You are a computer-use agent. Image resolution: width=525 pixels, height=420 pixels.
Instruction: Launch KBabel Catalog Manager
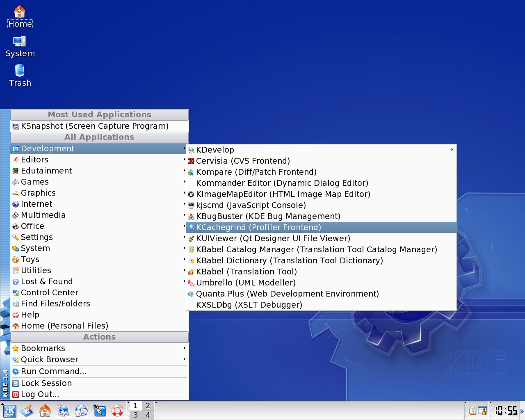pos(321,249)
